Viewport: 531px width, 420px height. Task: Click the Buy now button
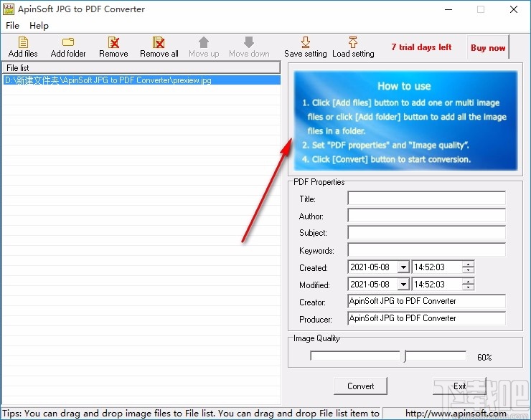[488, 47]
